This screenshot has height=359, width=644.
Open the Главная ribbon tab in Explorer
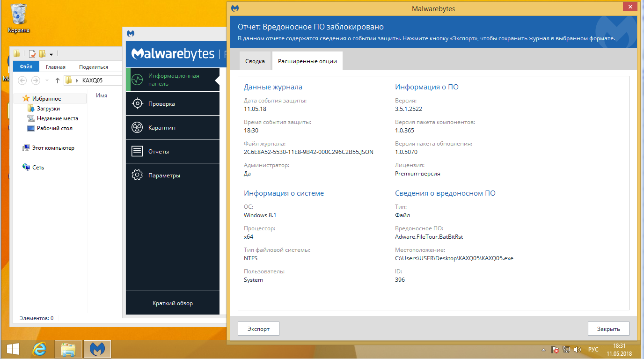[x=56, y=67]
